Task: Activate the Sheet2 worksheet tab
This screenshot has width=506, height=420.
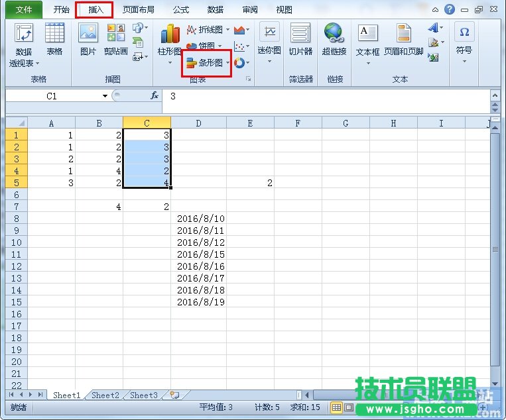Action: click(x=105, y=395)
